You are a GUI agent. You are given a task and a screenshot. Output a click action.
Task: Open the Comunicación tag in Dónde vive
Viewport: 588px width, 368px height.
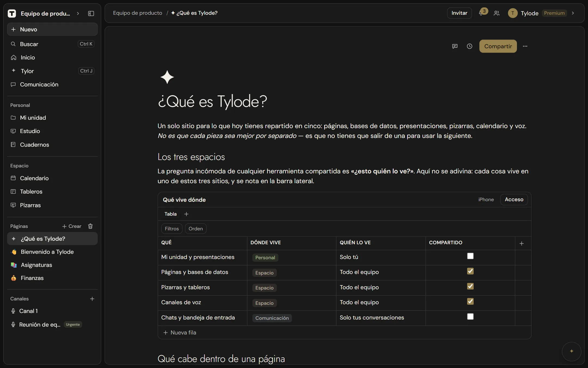point(272,318)
